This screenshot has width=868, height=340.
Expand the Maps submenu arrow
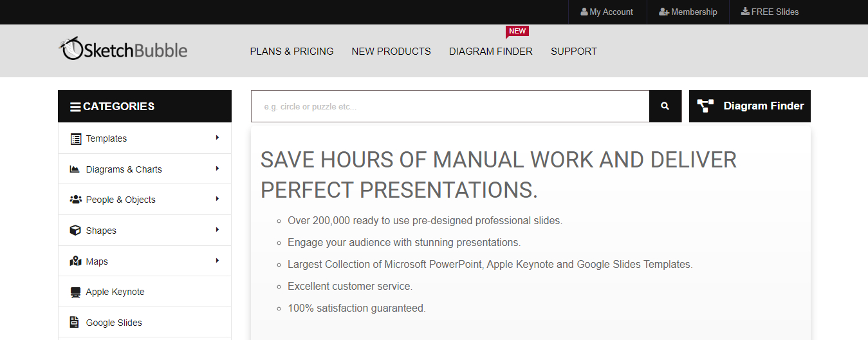coord(217,261)
